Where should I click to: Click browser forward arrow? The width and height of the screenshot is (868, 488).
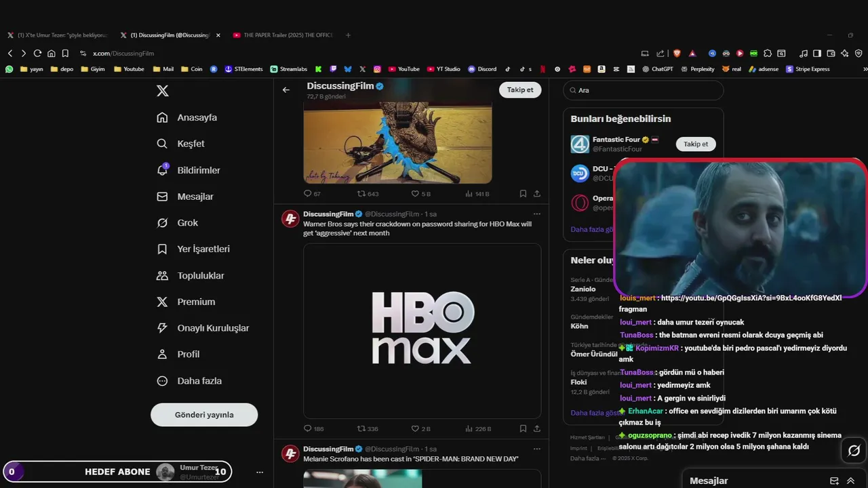coord(24,53)
